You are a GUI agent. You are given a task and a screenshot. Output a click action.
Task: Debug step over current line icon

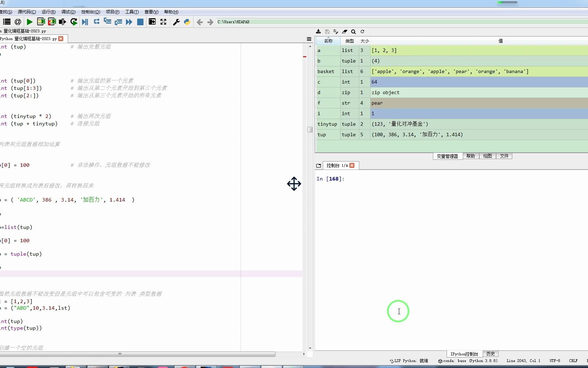(x=96, y=22)
